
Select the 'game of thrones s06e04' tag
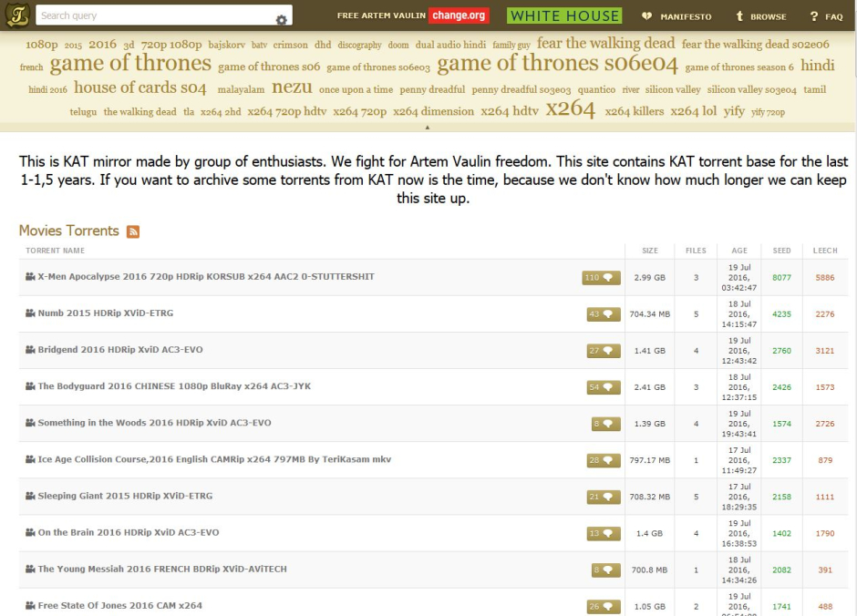557,65
